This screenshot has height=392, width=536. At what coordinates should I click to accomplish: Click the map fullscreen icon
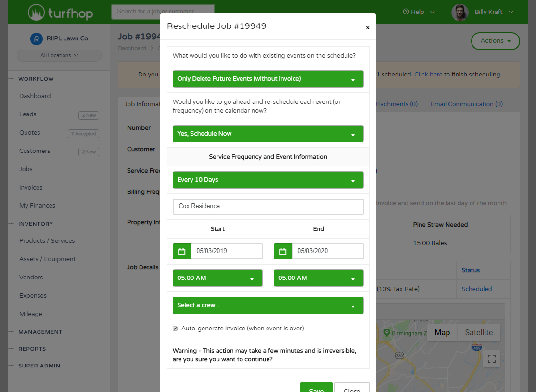coord(491,358)
